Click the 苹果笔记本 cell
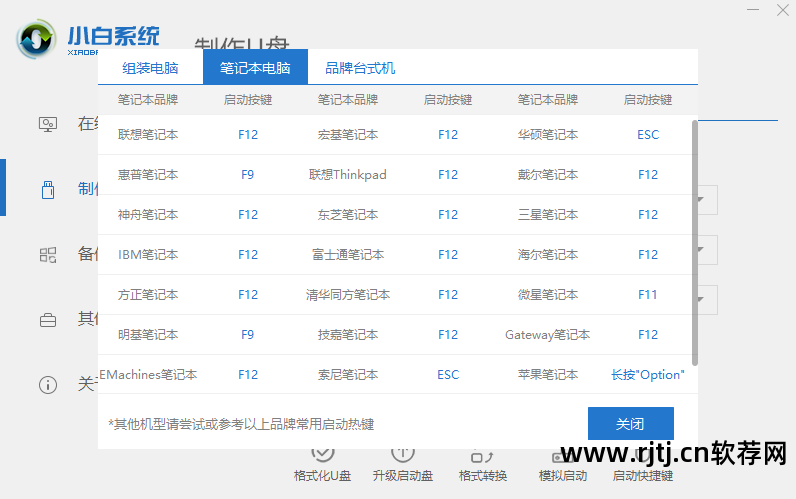 pyautogui.click(x=548, y=375)
